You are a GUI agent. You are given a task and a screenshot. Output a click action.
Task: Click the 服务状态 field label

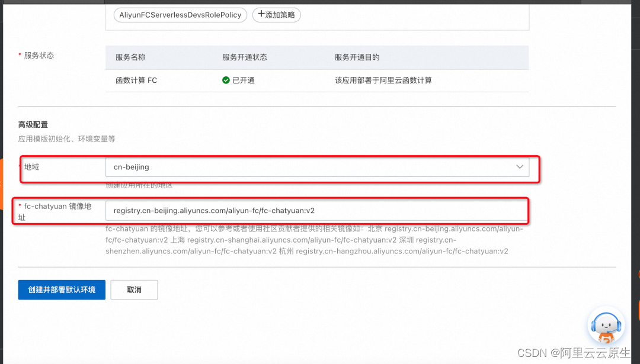point(39,56)
